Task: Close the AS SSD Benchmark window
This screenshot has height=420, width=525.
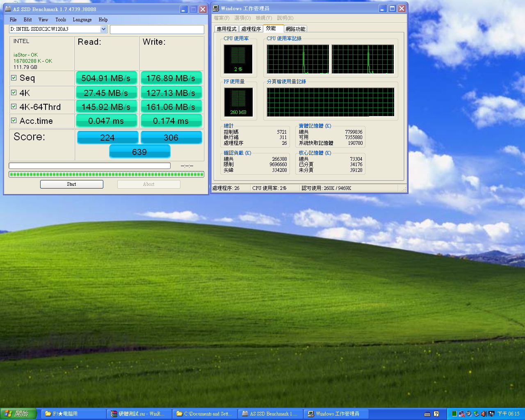Action: point(203,9)
